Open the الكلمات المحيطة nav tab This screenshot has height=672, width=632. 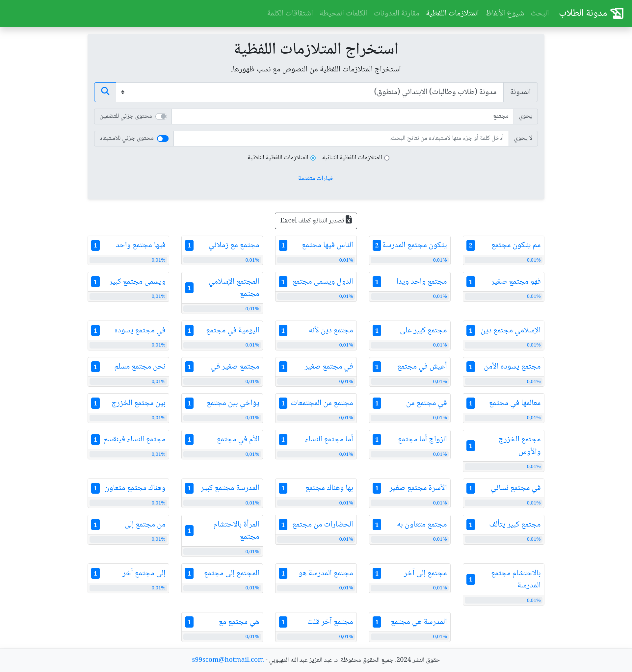click(x=344, y=13)
